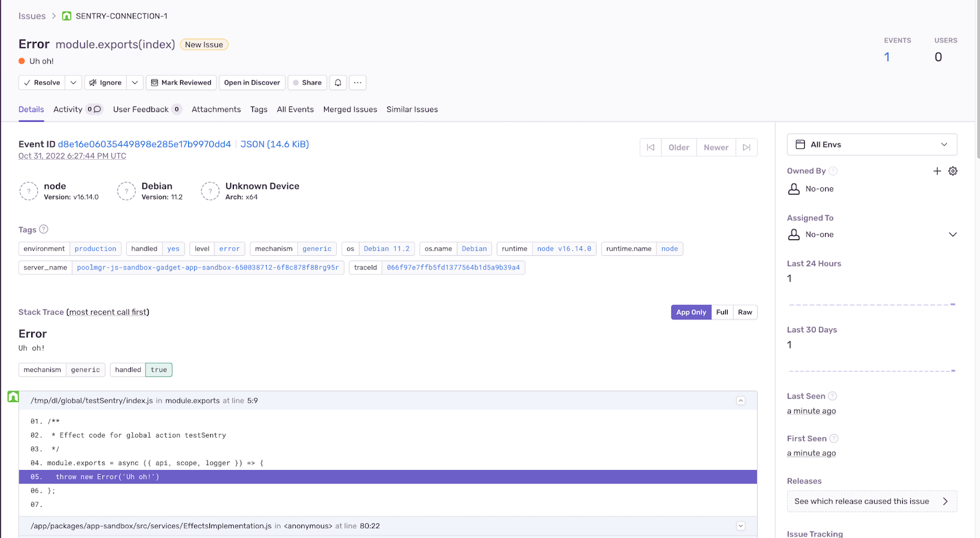980x538 pixels.
Task: Click the calendar icon in All Envs
Action: 800,144
